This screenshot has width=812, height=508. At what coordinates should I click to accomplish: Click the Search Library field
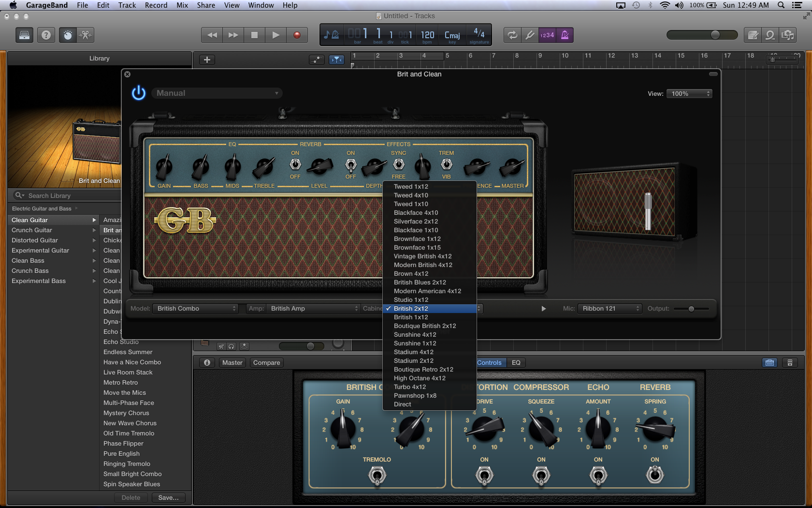67,195
